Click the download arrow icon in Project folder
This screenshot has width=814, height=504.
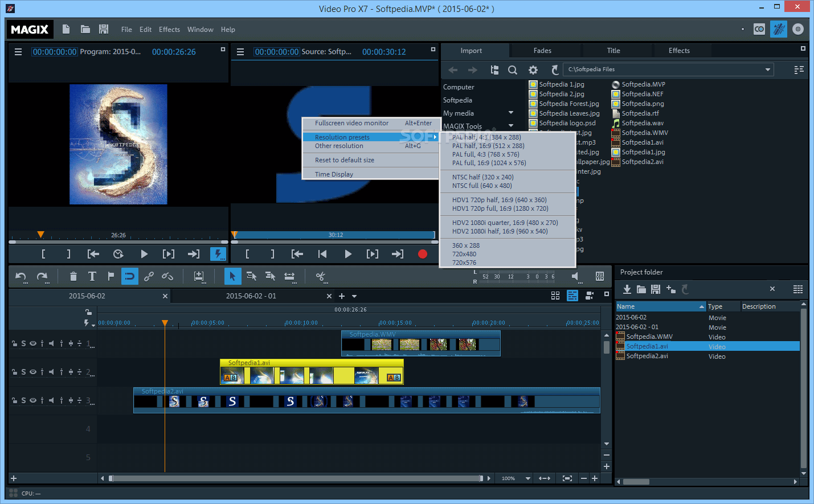[x=627, y=289]
